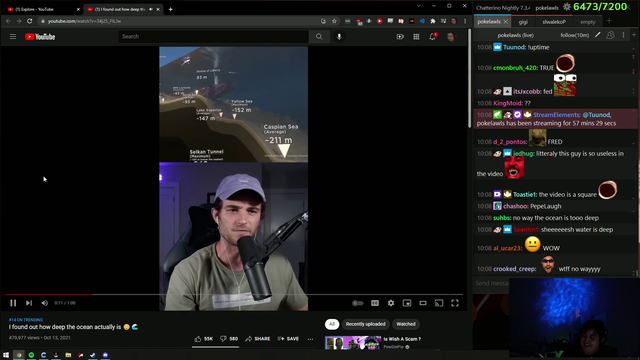Share the video
640x360 pixels.
(x=258, y=339)
